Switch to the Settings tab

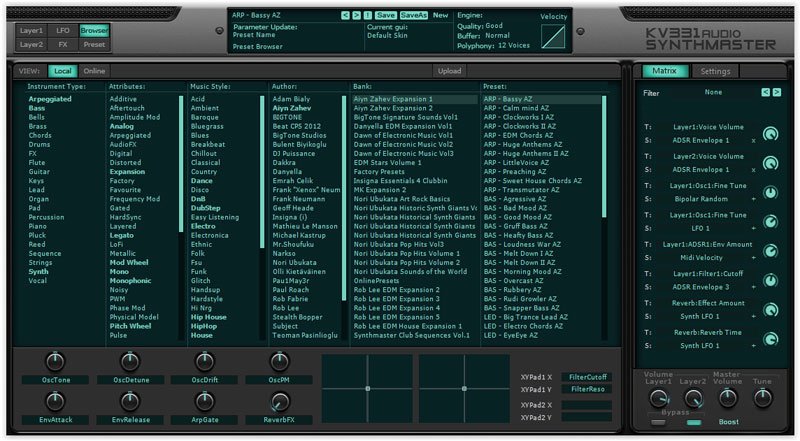coord(715,71)
